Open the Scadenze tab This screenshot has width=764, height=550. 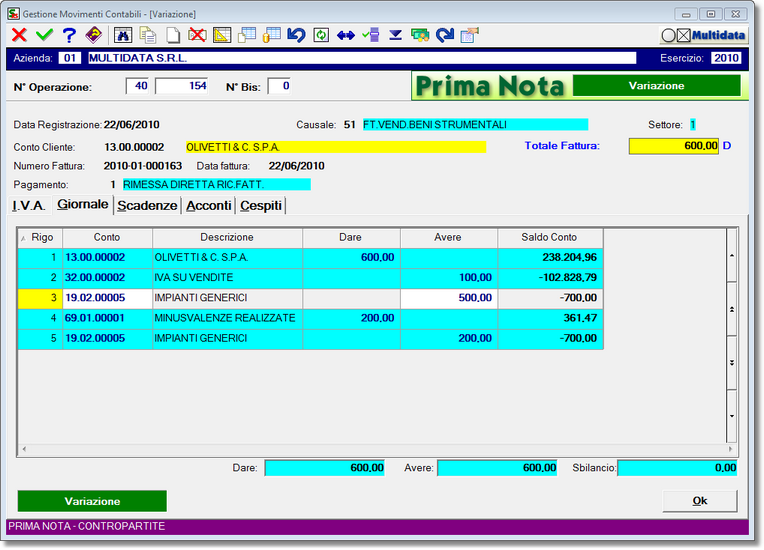coord(147,206)
